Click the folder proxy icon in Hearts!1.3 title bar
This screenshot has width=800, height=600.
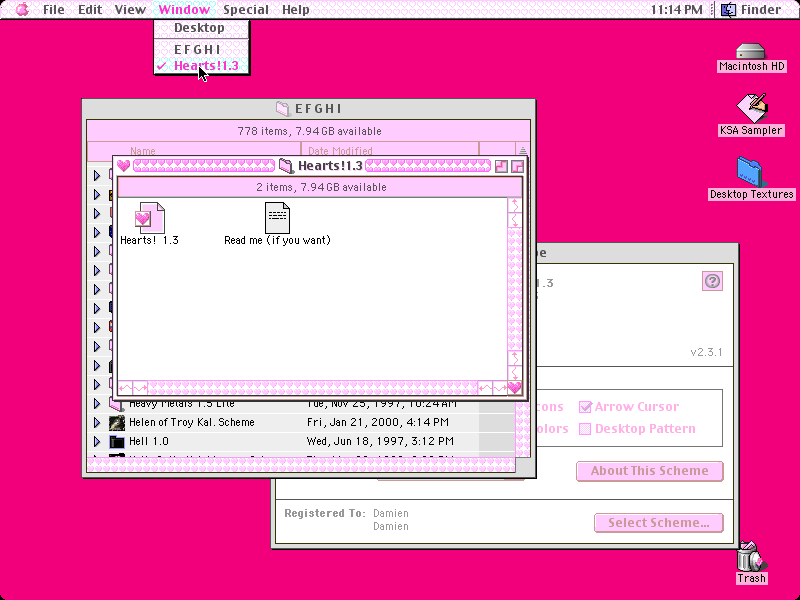[x=286, y=166]
